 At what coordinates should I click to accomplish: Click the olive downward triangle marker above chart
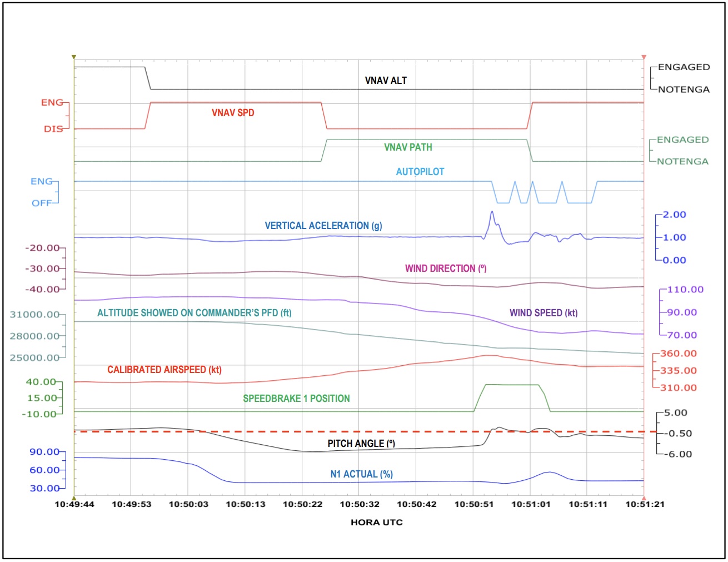pos(74,57)
